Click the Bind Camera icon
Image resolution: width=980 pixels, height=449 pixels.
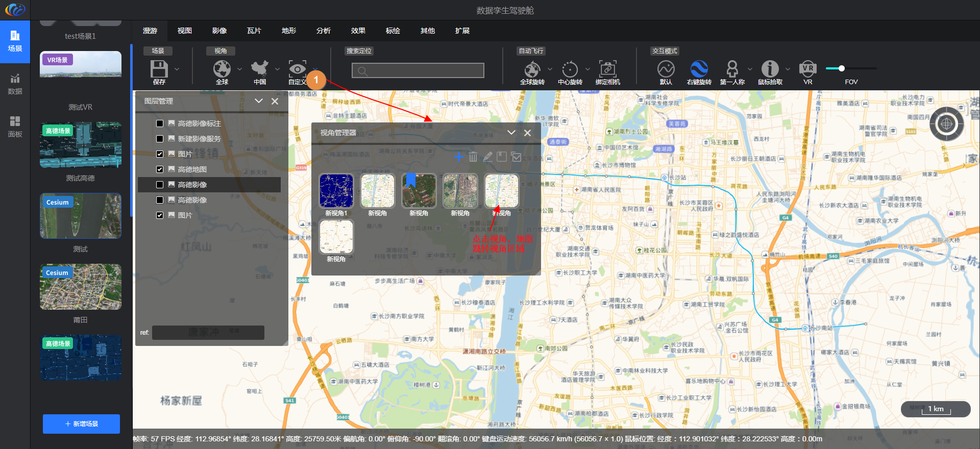pos(607,69)
